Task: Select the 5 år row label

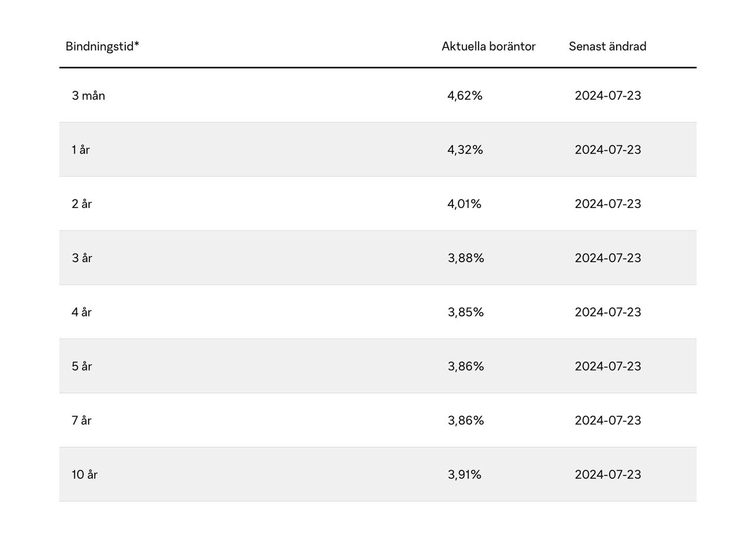Action: click(82, 366)
